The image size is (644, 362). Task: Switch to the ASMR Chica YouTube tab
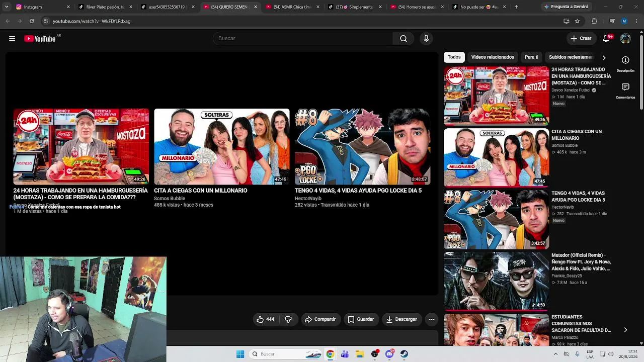pyautogui.click(x=293, y=7)
